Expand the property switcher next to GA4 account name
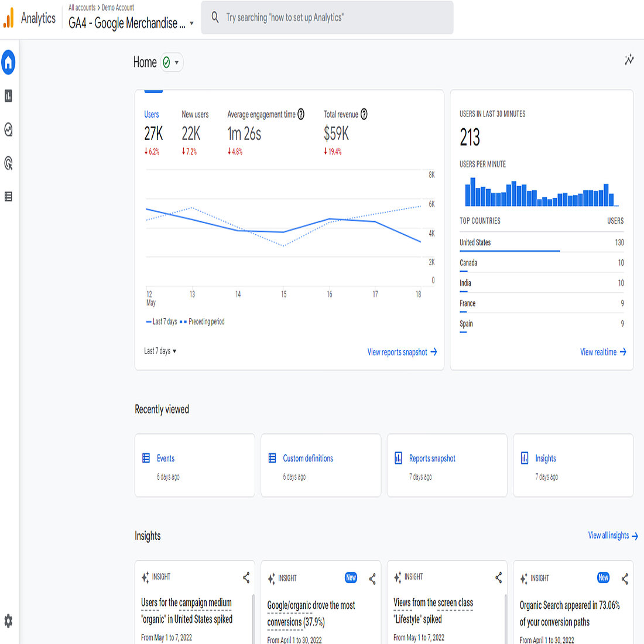644x644 pixels. point(192,24)
